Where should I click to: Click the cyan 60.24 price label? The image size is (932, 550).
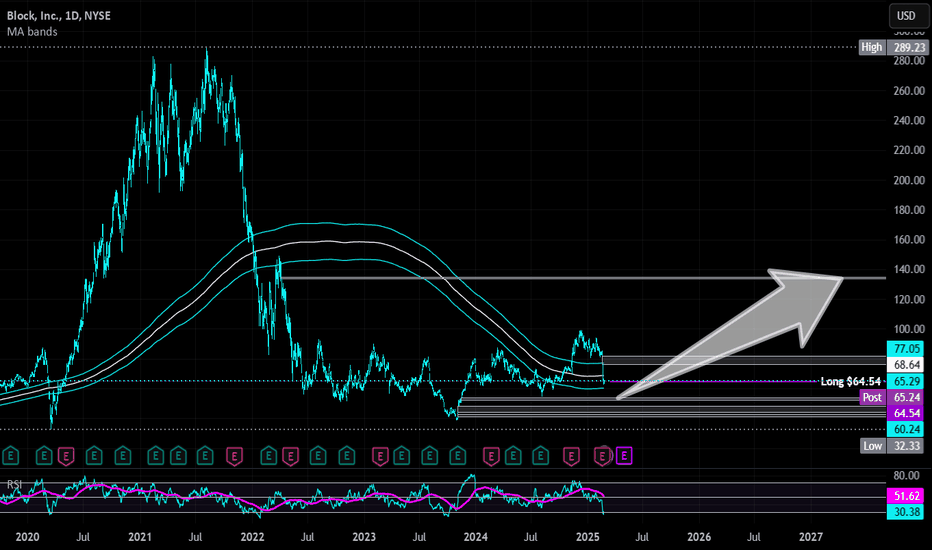pyautogui.click(x=905, y=429)
